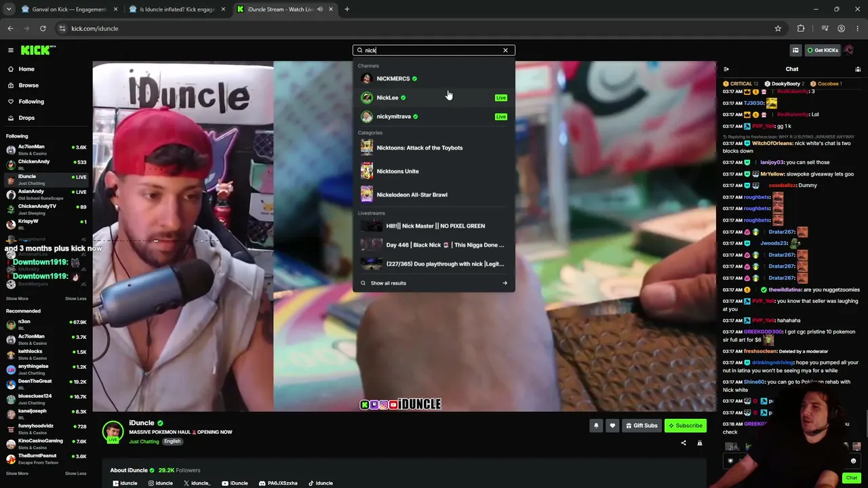This screenshot has width=868, height=488.
Task: Report the stream with the flag icon
Action: (700, 443)
